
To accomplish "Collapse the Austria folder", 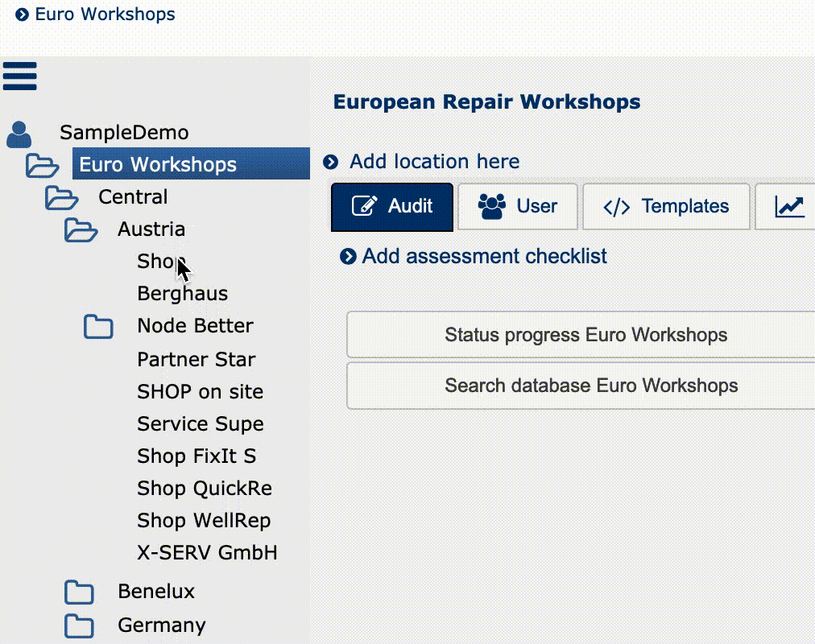I will 81,230.
